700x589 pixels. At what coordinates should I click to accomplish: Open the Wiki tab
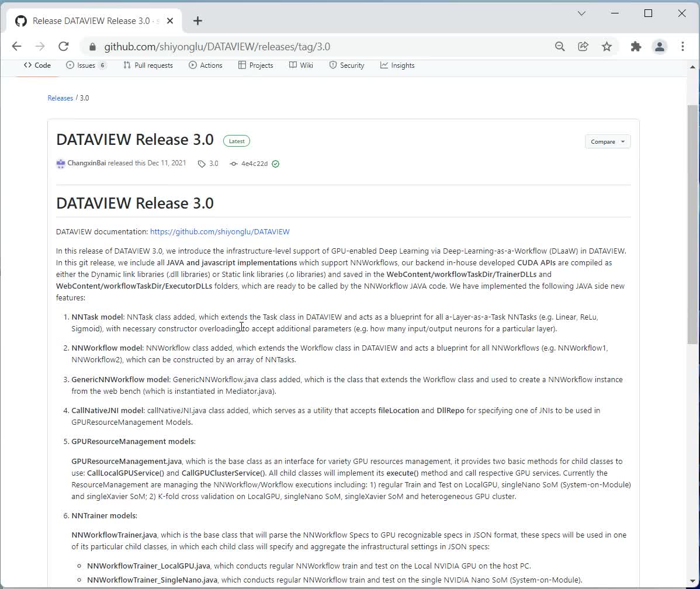tap(302, 65)
